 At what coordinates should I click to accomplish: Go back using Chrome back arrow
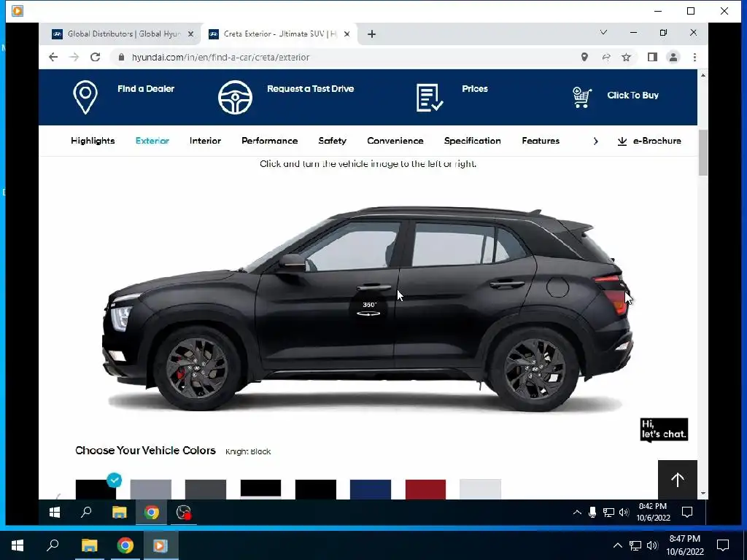coord(53,57)
